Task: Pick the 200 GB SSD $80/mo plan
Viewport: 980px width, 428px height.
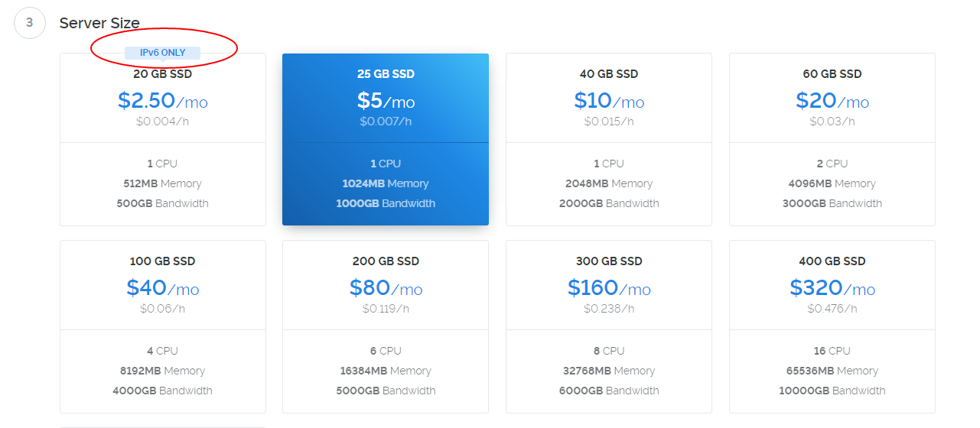Action: point(386,326)
